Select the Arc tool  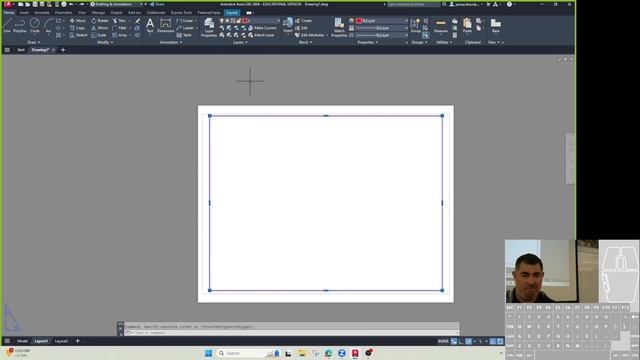tap(48, 25)
